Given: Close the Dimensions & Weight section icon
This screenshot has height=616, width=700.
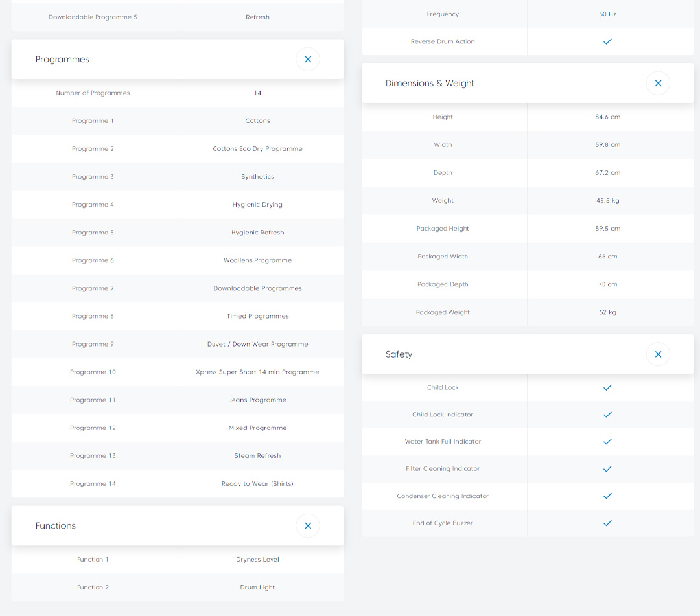Looking at the screenshot, I should point(658,83).
